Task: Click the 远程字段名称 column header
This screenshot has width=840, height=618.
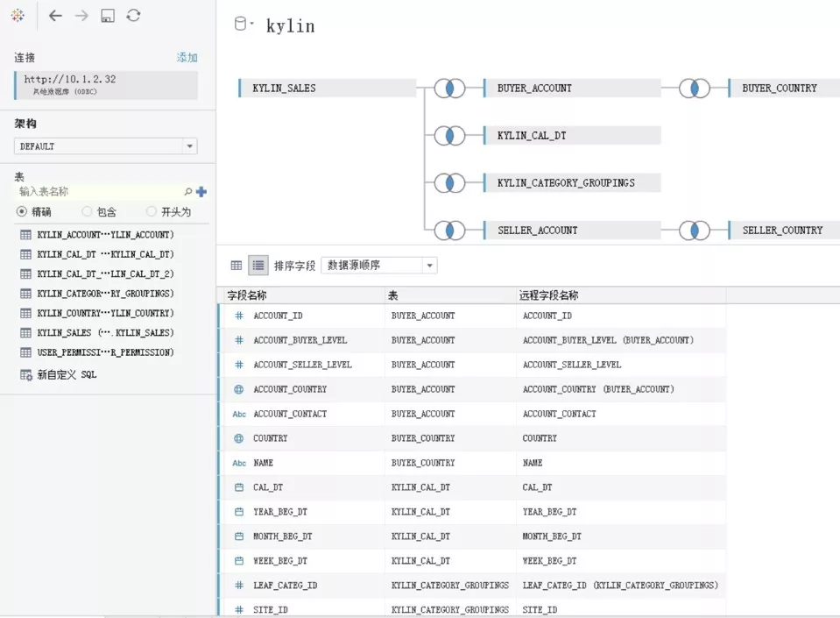Action: (x=621, y=295)
